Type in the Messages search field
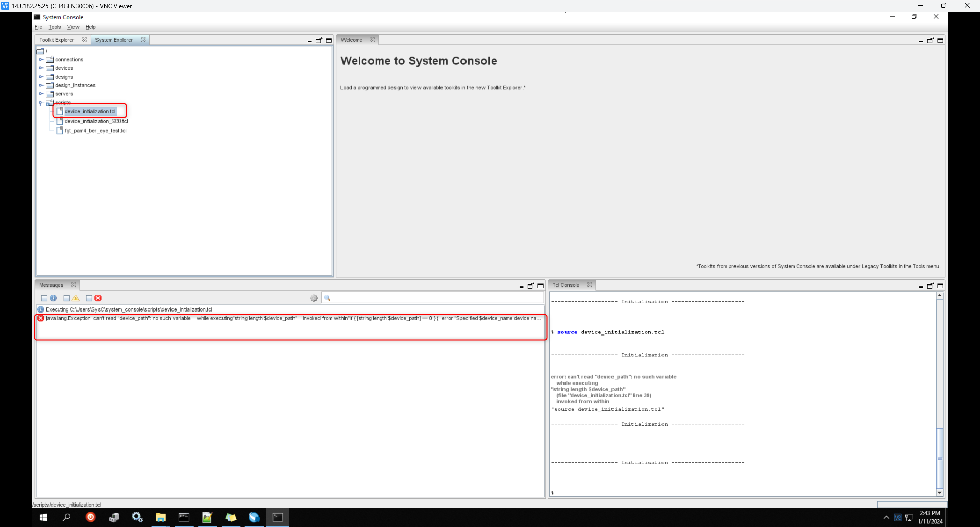This screenshot has height=527, width=980. coord(434,298)
